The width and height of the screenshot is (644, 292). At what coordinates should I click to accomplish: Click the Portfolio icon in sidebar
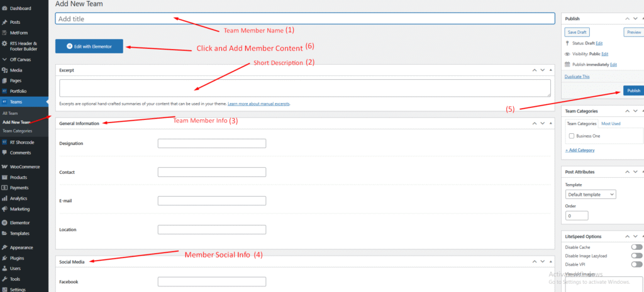point(5,90)
